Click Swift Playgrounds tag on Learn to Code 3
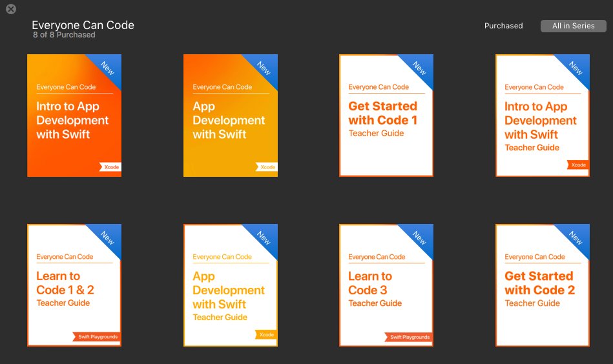Screen dimensions: 613x364 click(409, 337)
